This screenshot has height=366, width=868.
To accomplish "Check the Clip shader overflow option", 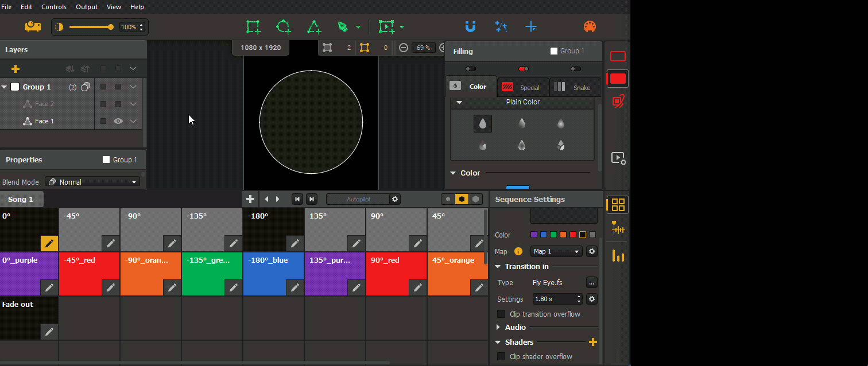I will tap(501, 356).
